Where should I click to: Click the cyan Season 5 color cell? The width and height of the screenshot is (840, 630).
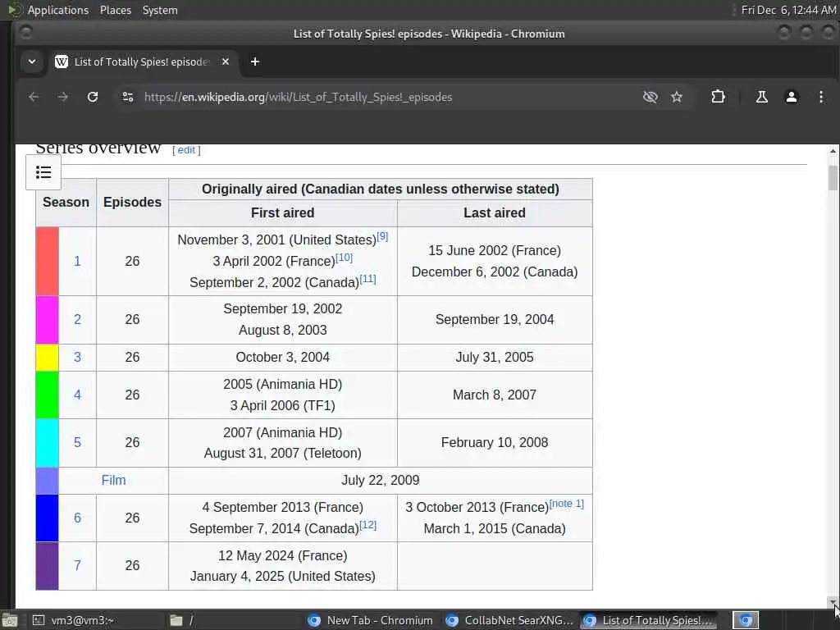click(x=47, y=442)
